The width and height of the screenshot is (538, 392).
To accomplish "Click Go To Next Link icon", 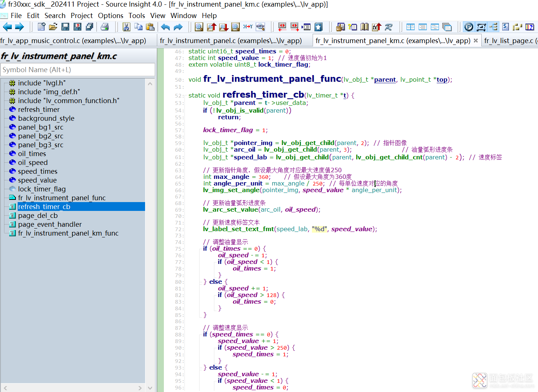I will coord(295,27).
